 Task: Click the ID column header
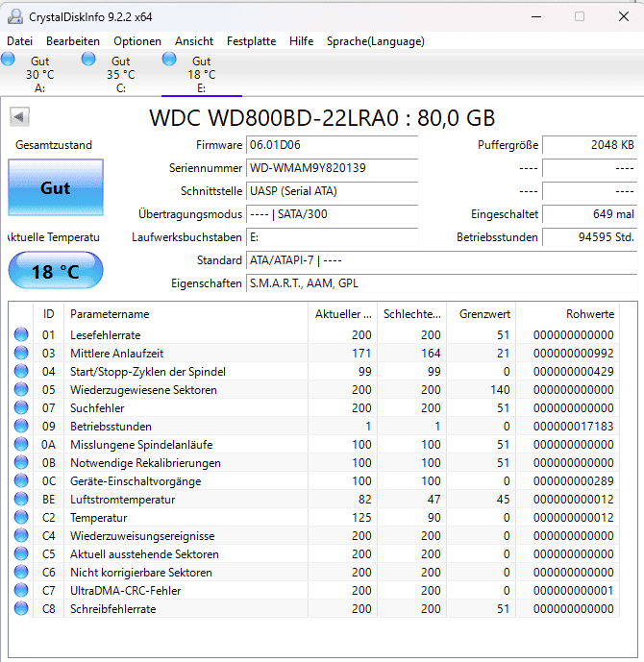click(x=49, y=314)
